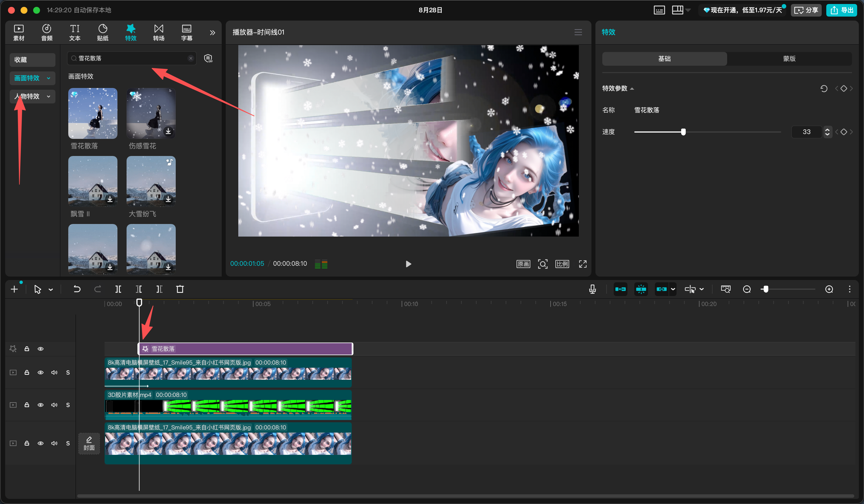Screen dimensions: 864x504
Task: Click the speed value stepper arrows
Action: tap(827, 132)
